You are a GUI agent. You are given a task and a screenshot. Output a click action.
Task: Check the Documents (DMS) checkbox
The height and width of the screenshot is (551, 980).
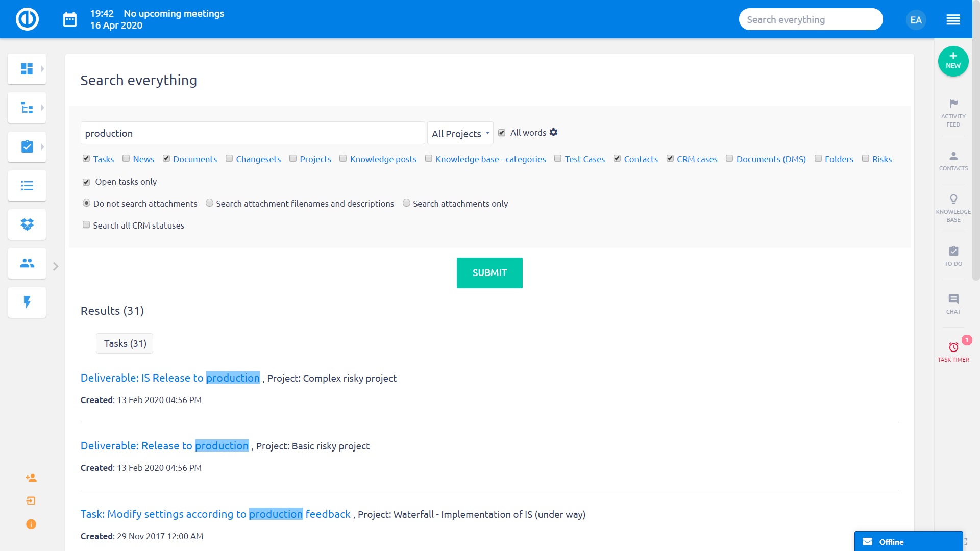[x=729, y=159]
